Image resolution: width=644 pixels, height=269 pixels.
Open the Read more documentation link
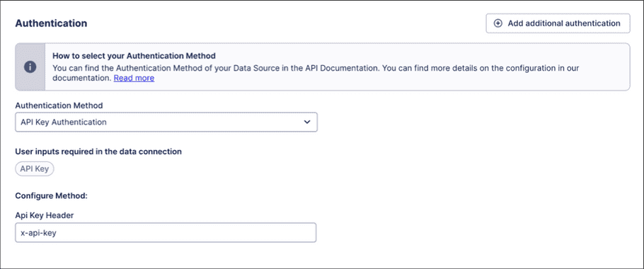(x=134, y=78)
